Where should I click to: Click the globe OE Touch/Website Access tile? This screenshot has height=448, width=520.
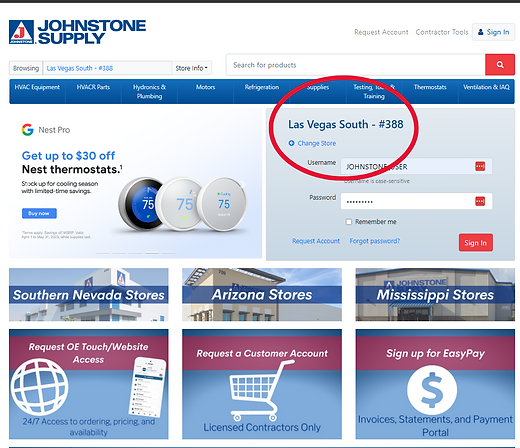pyautogui.click(x=89, y=384)
